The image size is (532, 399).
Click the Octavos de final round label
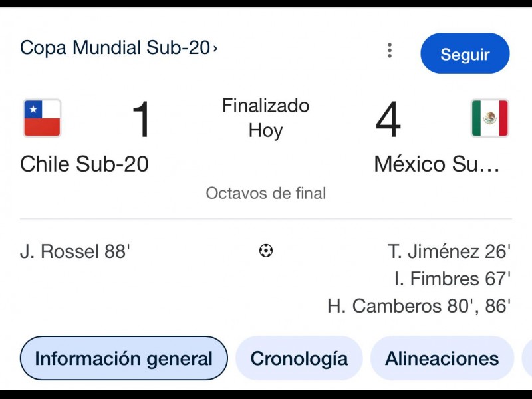(266, 194)
